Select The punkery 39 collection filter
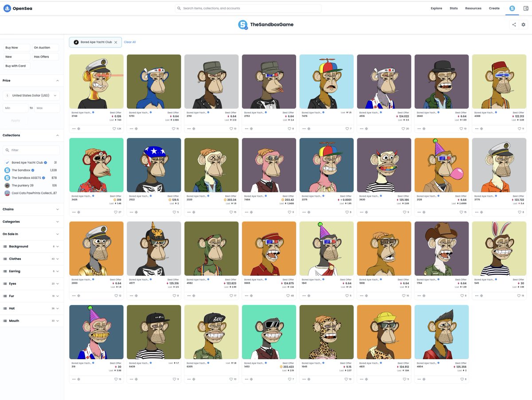The image size is (532, 400). coord(31,185)
